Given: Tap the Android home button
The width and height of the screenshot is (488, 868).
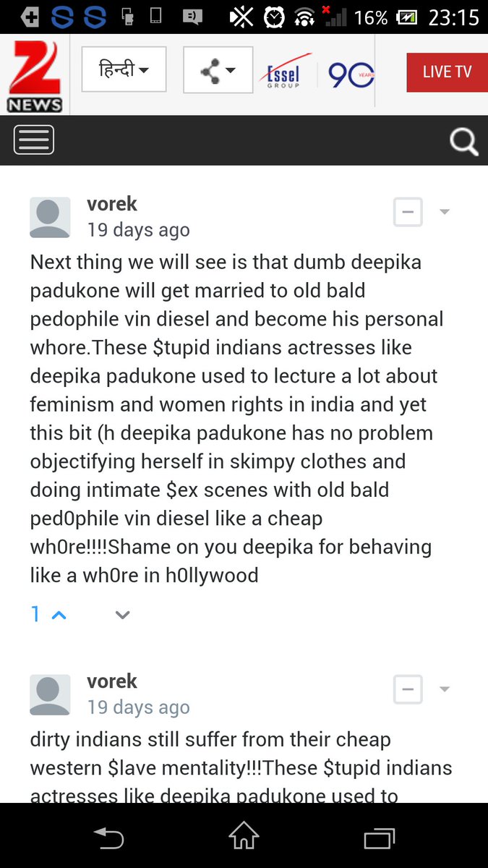Looking at the screenshot, I should coord(244,835).
